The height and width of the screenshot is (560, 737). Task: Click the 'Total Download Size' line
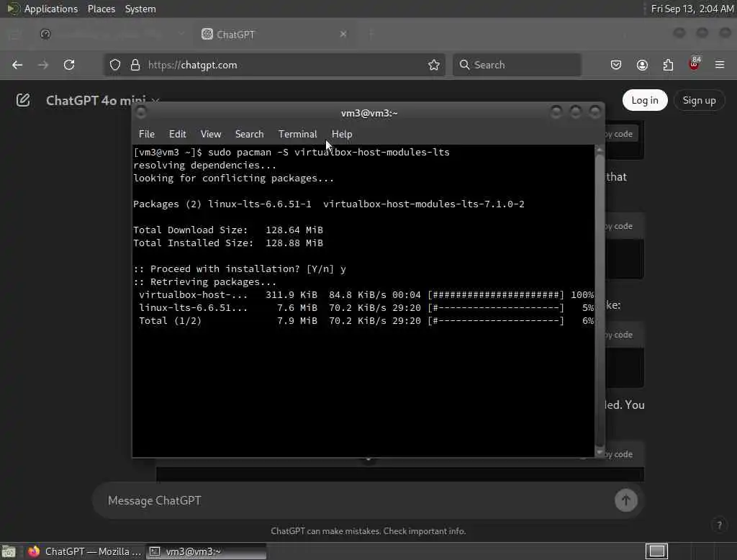[228, 230]
